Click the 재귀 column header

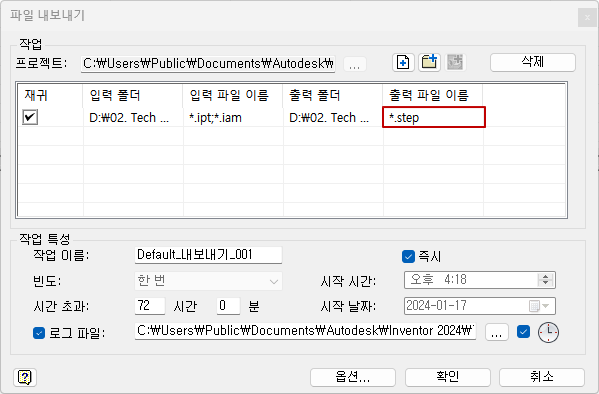click(50, 95)
